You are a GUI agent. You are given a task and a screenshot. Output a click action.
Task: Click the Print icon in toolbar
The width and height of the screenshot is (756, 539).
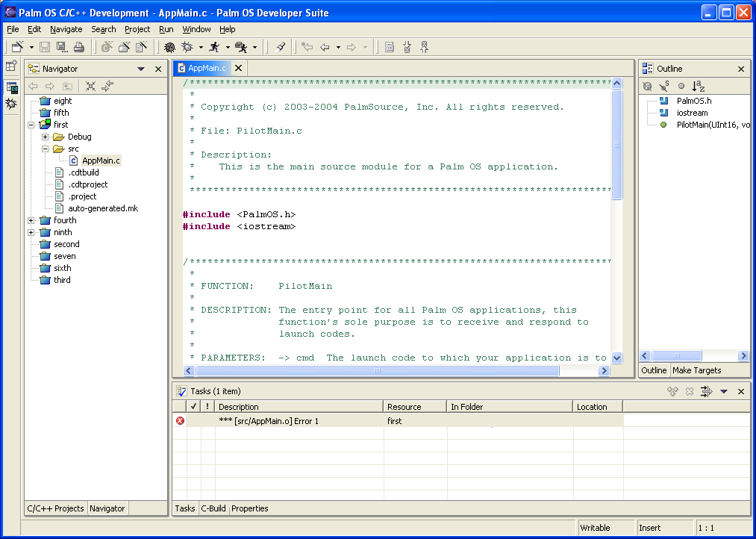pos(79,47)
